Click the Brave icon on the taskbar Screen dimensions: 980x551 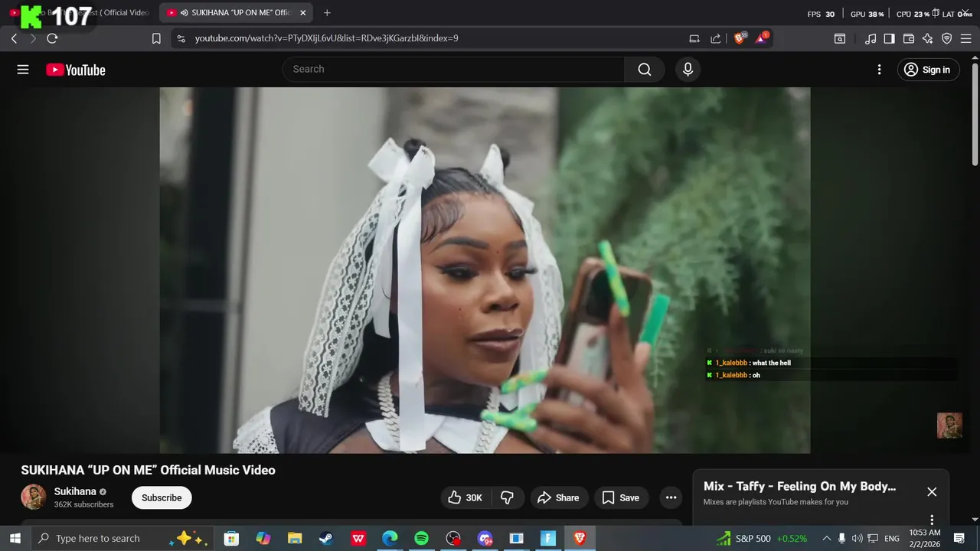(x=580, y=539)
